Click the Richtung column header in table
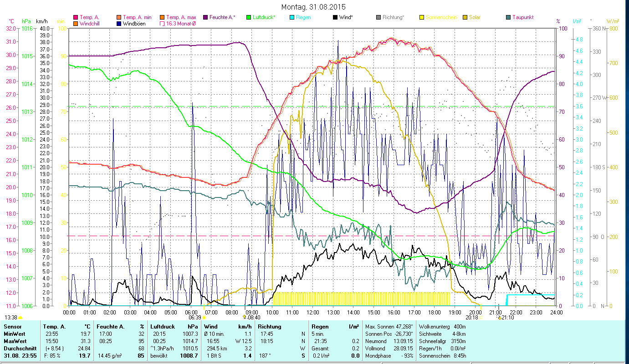The image size is (629, 364). click(270, 327)
